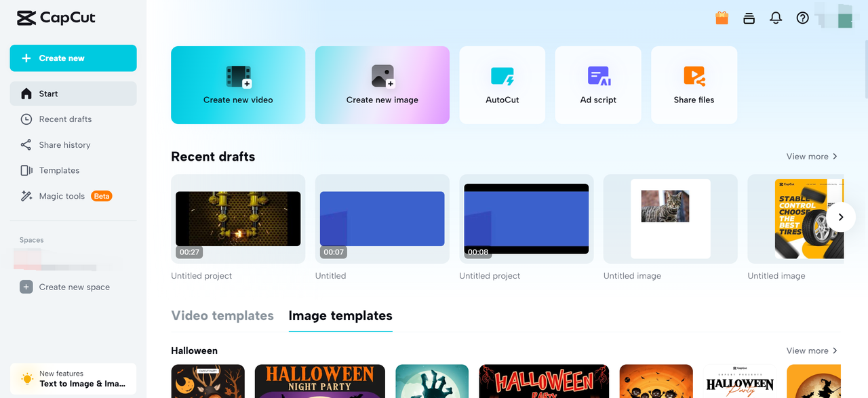The image size is (868, 398).
Task: Click the Create new space label
Action: (x=75, y=287)
